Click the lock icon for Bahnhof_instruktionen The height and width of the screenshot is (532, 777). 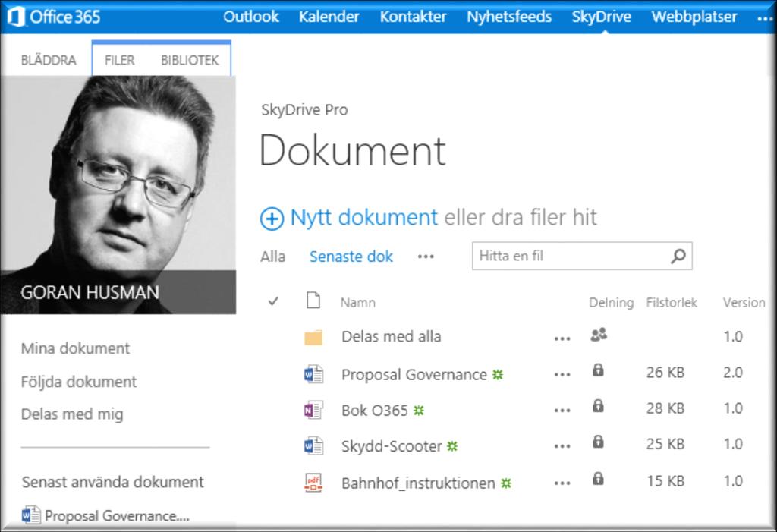tap(598, 478)
